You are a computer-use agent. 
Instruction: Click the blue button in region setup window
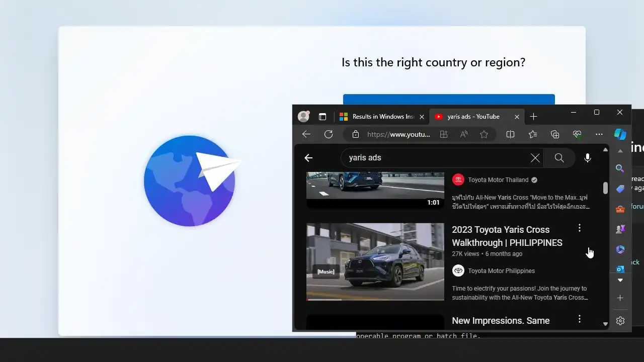[449, 100]
